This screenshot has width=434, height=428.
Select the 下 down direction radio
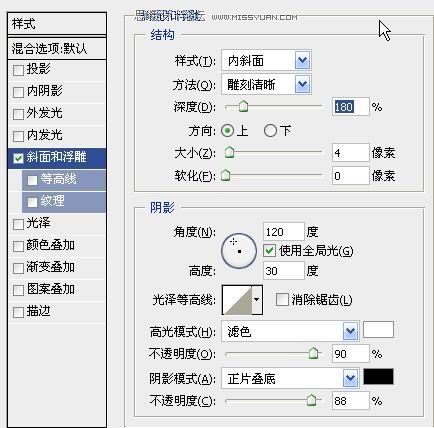[270, 131]
